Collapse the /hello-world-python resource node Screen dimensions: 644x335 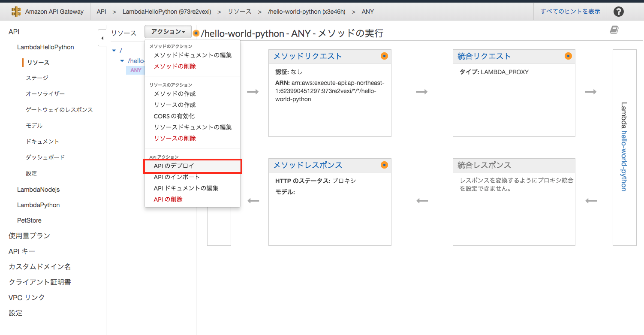coord(122,60)
